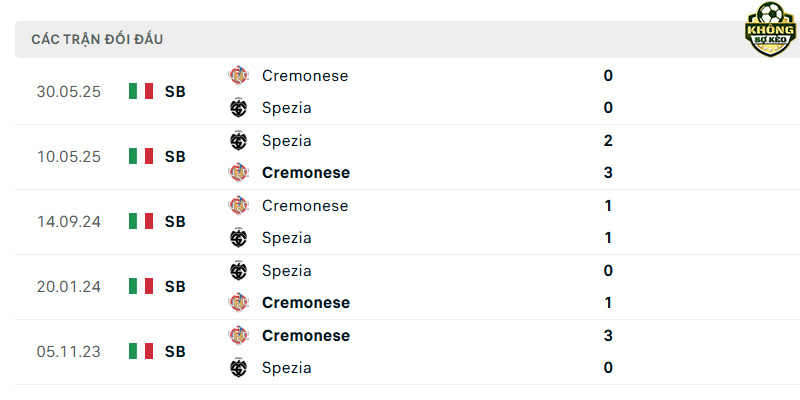800x400 pixels.
Task: Click Cremonese crest in 05.11.23 match
Action: (238, 335)
